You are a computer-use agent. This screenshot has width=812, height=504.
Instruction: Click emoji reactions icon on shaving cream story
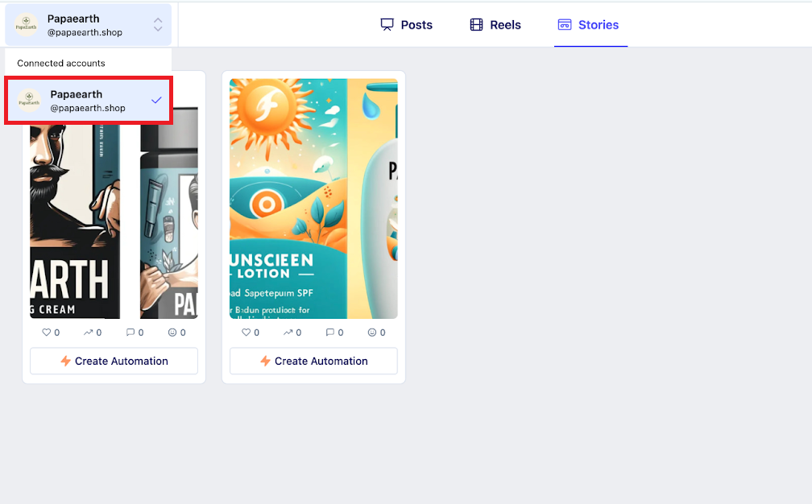(172, 333)
